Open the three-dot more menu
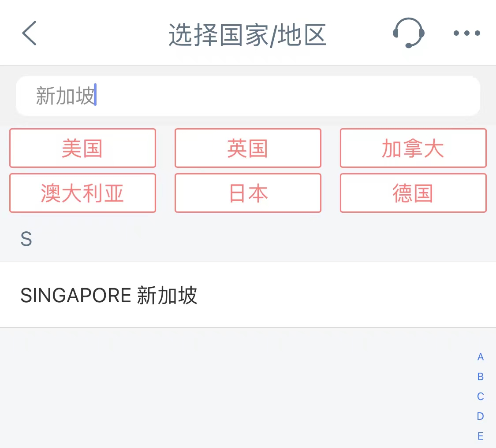 [x=466, y=33]
